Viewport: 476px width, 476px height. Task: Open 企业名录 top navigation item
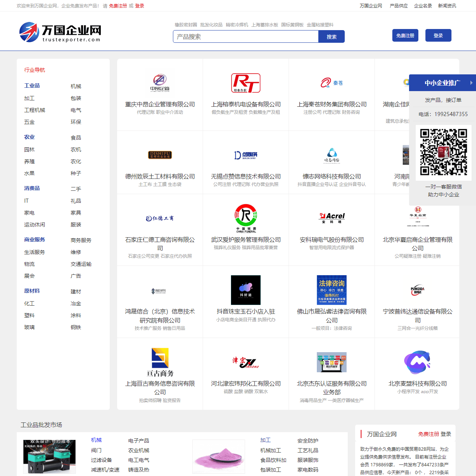pyautogui.click(x=423, y=6)
